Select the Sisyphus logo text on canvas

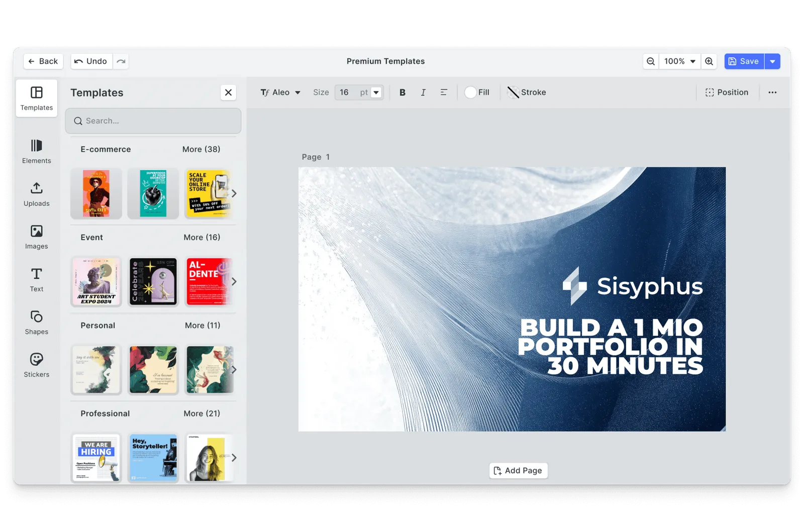tap(650, 286)
